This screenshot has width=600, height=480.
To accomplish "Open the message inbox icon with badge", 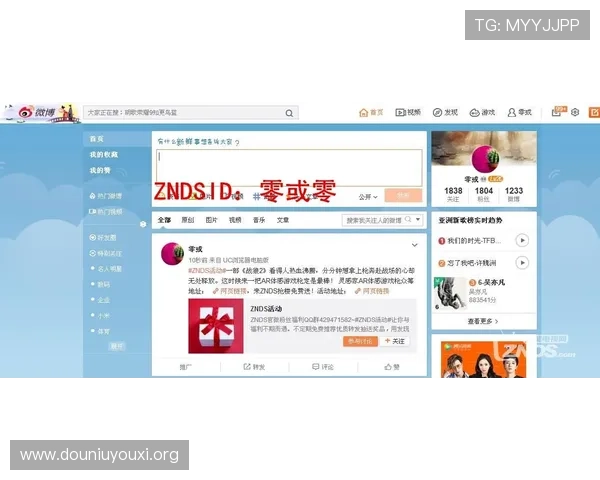I will [558, 111].
